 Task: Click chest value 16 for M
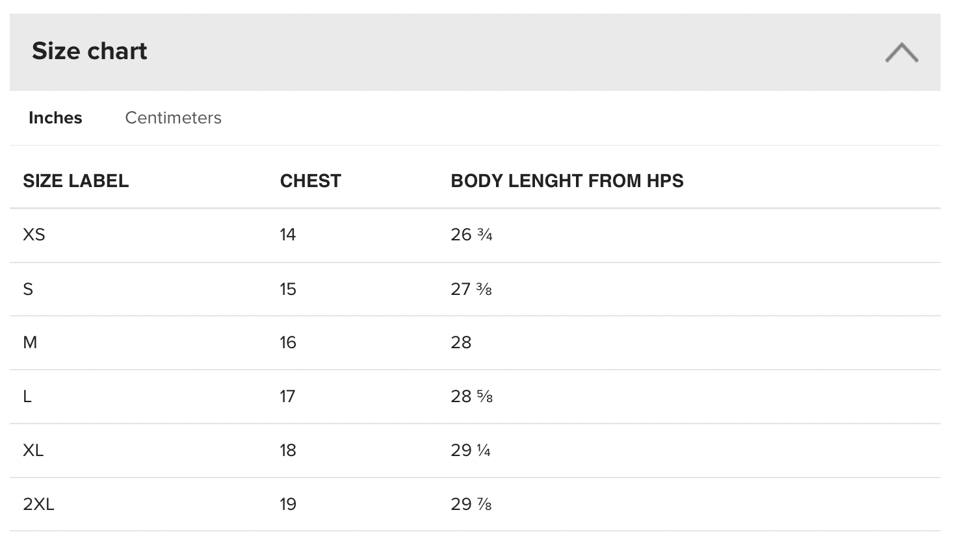tap(288, 342)
